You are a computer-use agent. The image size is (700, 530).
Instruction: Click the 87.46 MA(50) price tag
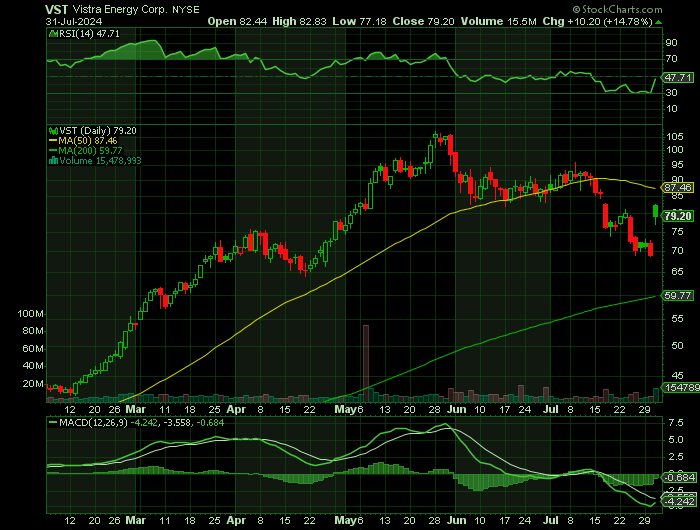[x=678, y=188]
